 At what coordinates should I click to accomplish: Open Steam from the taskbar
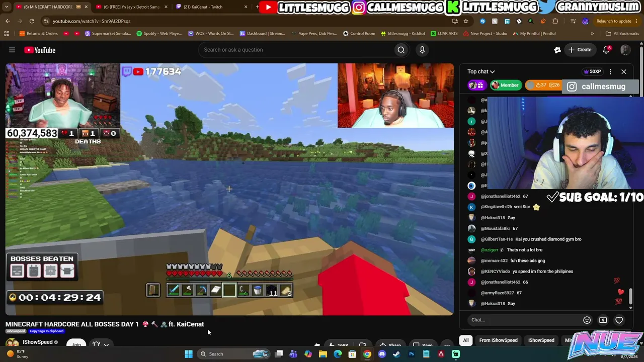pyautogui.click(x=396, y=354)
